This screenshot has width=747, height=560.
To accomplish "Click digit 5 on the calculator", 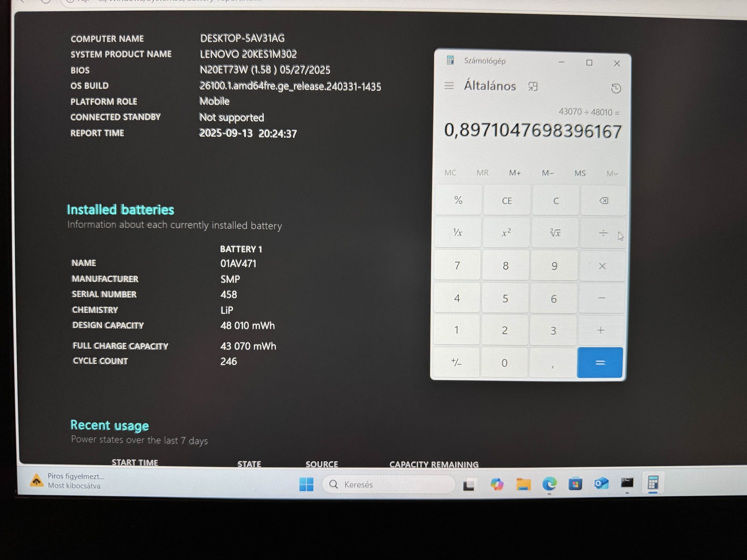I will click(x=505, y=298).
